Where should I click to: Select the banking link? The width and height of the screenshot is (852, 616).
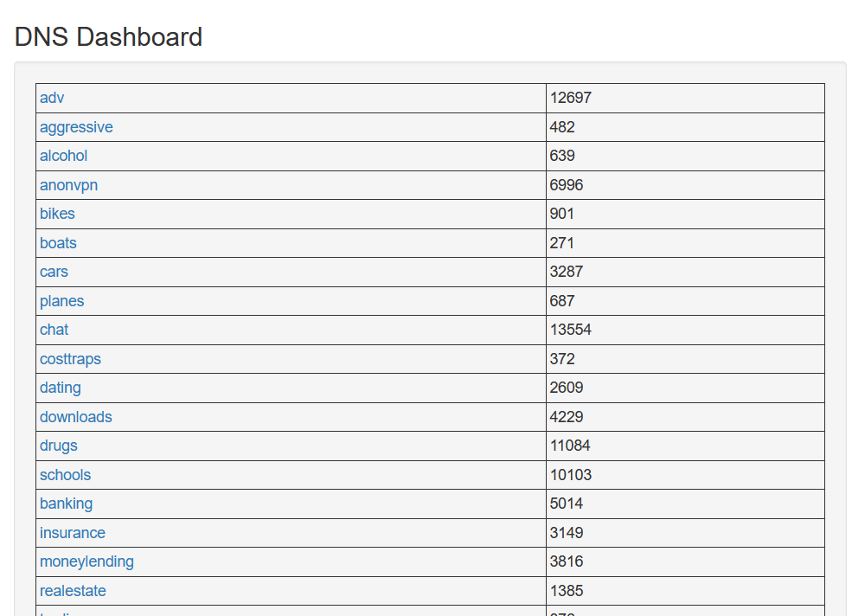click(x=66, y=504)
